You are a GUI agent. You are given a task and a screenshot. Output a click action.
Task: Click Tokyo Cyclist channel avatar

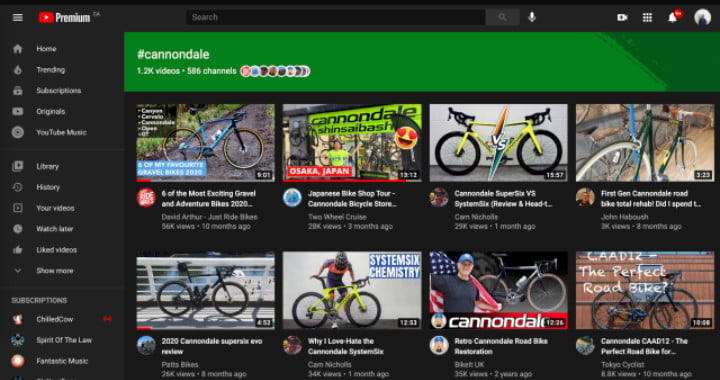coord(585,345)
